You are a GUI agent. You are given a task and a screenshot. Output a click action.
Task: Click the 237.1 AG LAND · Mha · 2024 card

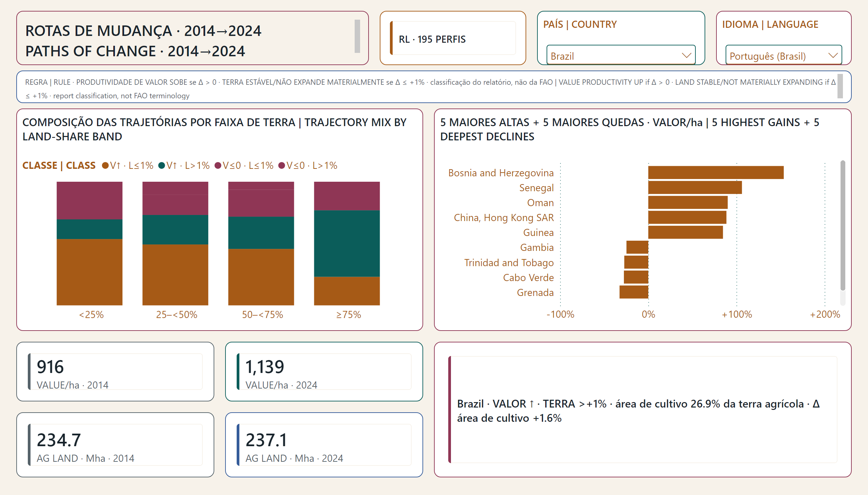(x=324, y=445)
